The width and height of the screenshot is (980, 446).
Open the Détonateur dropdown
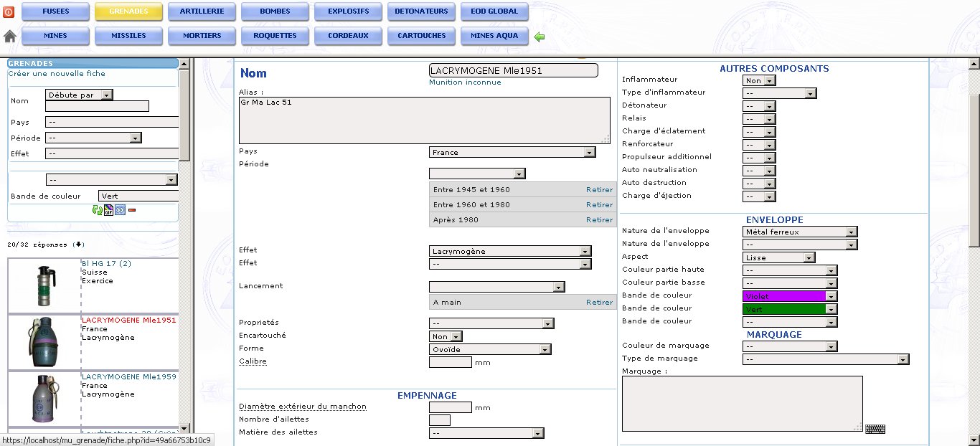[759, 107]
